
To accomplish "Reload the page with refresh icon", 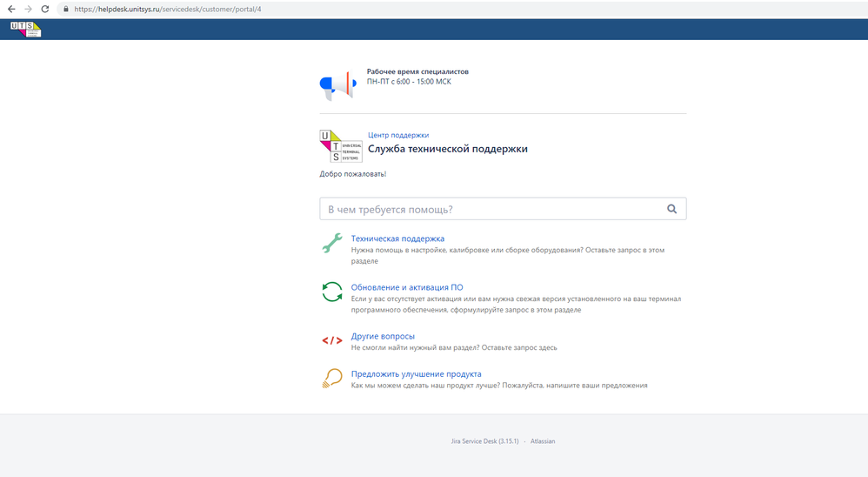I will pos(45,9).
